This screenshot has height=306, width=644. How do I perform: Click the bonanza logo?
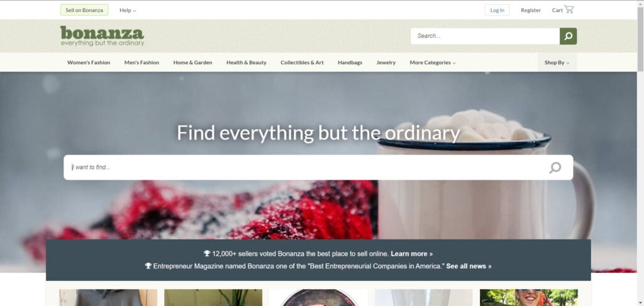coord(103,36)
